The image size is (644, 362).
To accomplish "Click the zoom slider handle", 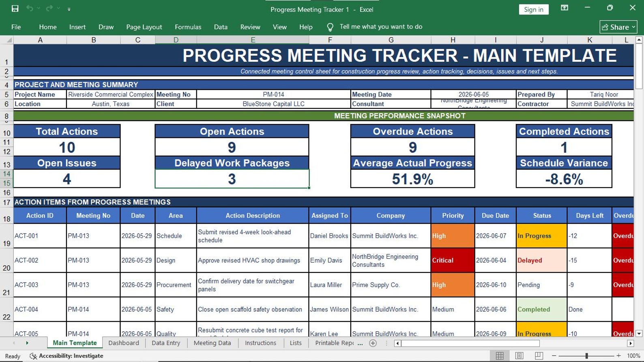I will pyautogui.click(x=586, y=356).
